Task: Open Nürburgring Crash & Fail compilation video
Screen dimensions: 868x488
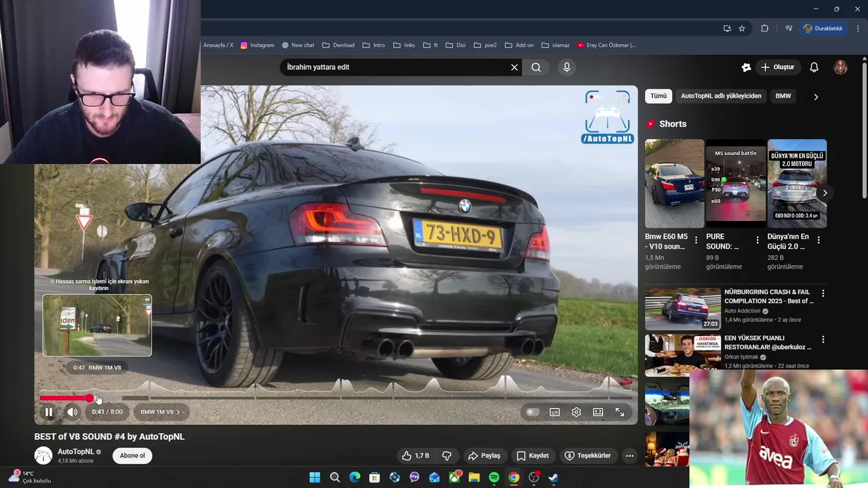Action: [683, 309]
